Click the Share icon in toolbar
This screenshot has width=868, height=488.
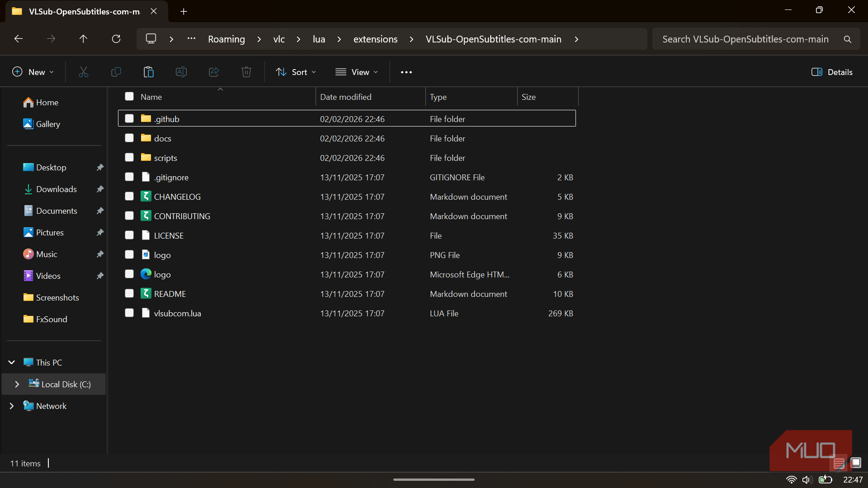point(214,72)
